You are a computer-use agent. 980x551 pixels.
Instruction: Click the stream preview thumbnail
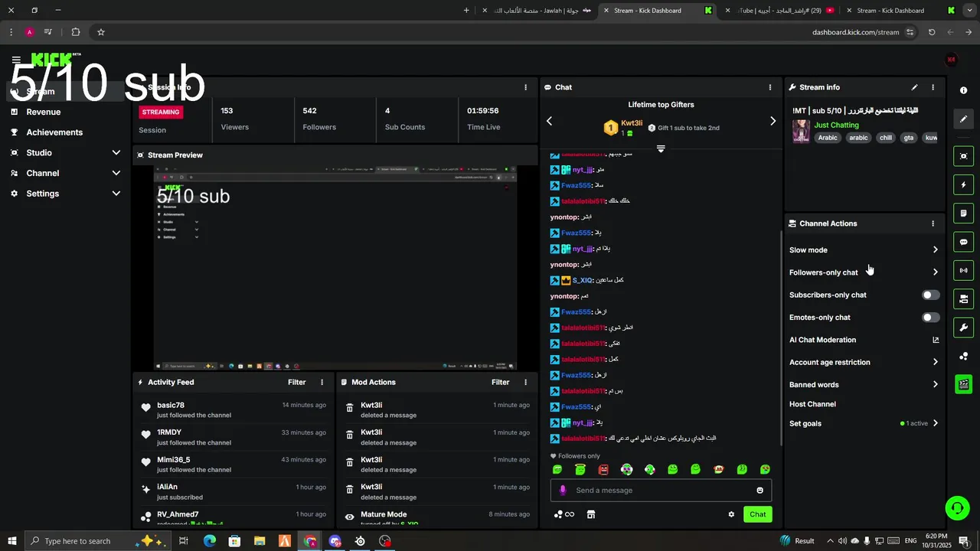(x=335, y=267)
